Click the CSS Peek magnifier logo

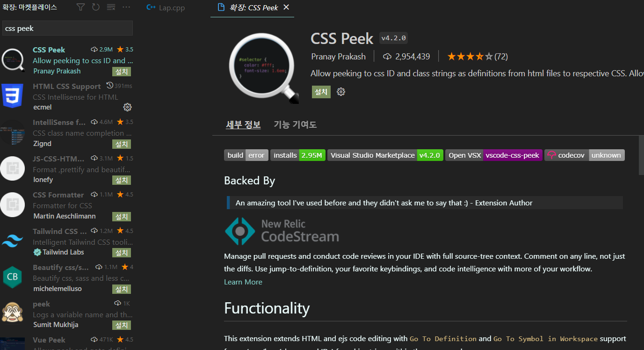[264, 68]
